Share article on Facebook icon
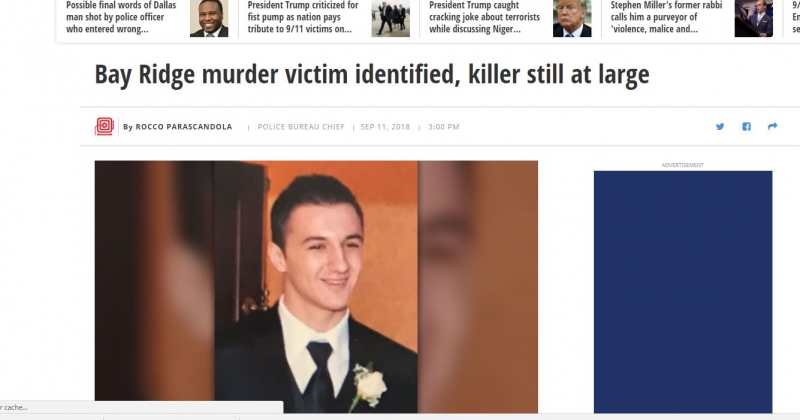This screenshot has width=800, height=420. (x=746, y=127)
